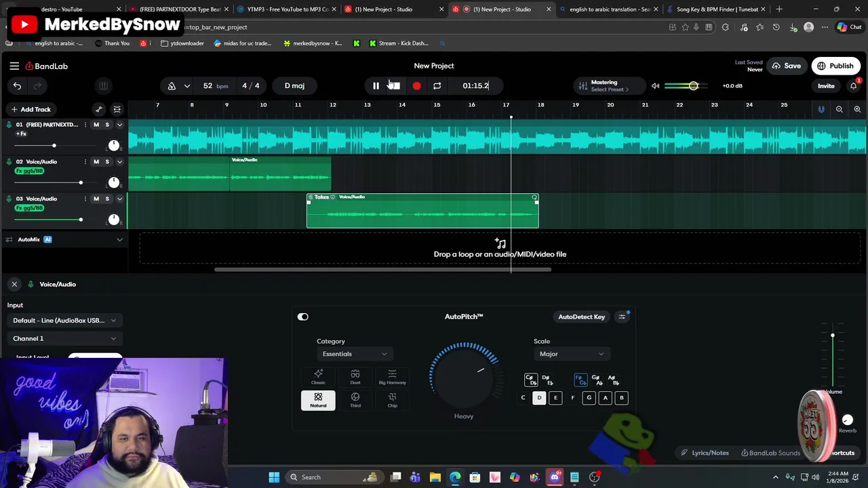
Task: Open metronome settings dropdown arrow
Action: pos(186,85)
